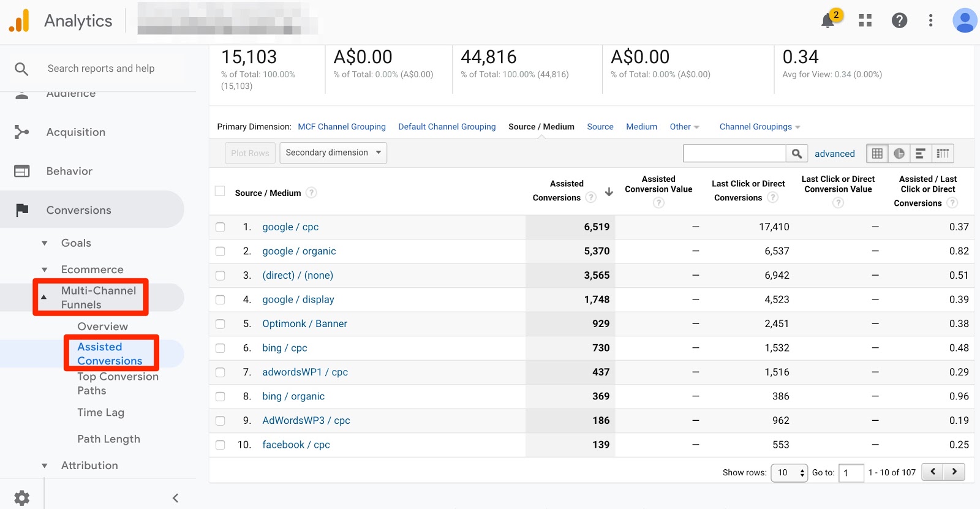This screenshot has height=509, width=980.
Task: Focus the table search field
Action: coord(734,154)
